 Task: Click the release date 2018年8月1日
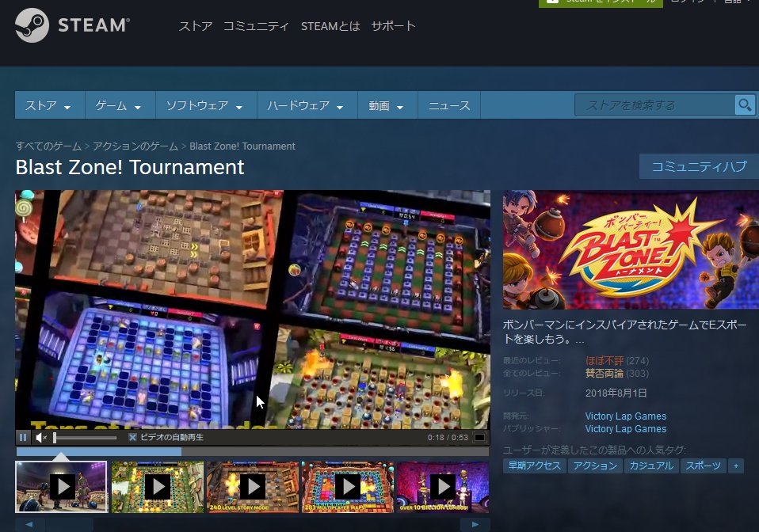[616, 393]
